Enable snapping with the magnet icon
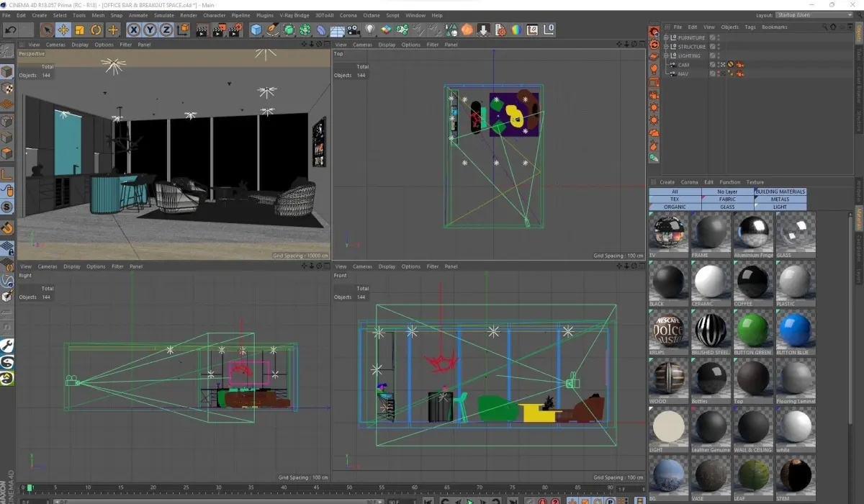Screen dimensions: 864x504 [x=7, y=228]
